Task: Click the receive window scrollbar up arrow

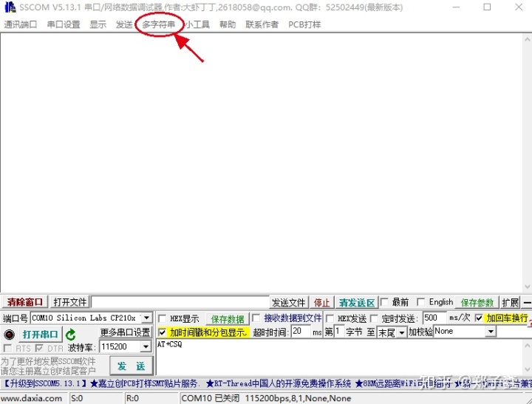Action: pyautogui.click(x=527, y=39)
